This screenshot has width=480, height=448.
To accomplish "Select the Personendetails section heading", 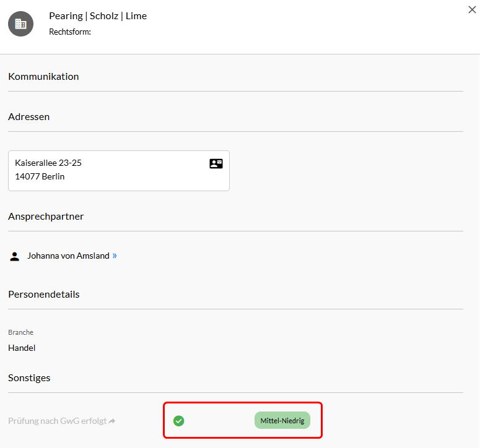I will 44,294.
